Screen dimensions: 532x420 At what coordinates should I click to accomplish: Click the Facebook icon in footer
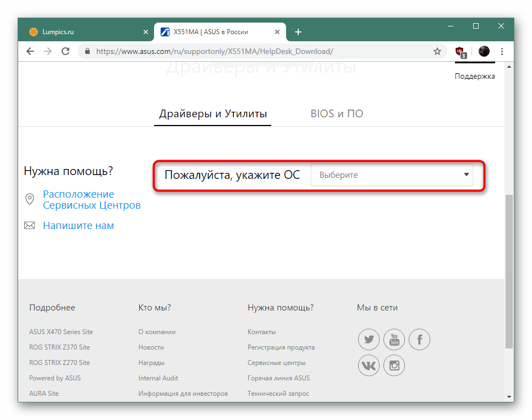pyautogui.click(x=419, y=340)
